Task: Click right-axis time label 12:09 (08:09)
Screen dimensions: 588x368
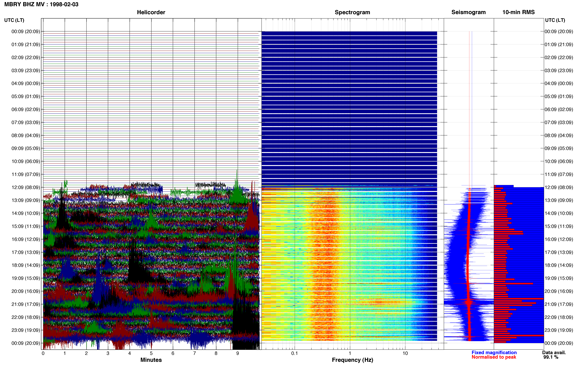Action: [559, 187]
